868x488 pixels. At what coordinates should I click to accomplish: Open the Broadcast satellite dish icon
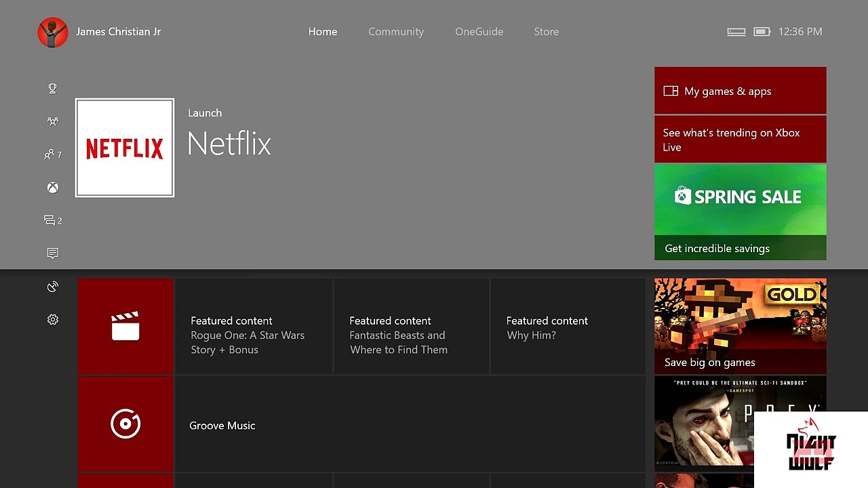click(x=52, y=287)
